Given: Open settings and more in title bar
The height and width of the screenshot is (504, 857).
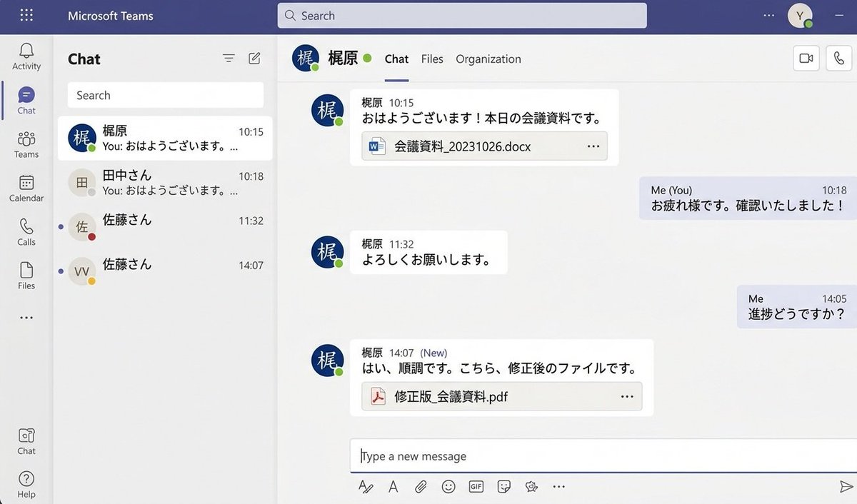Looking at the screenshot, I should [768, 15].
